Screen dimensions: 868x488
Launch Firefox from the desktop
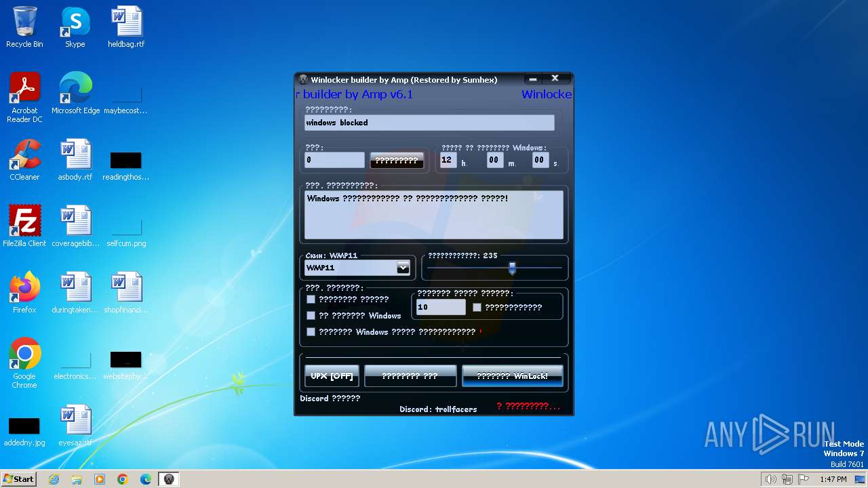pyautogui.click(x=24, y=293)
